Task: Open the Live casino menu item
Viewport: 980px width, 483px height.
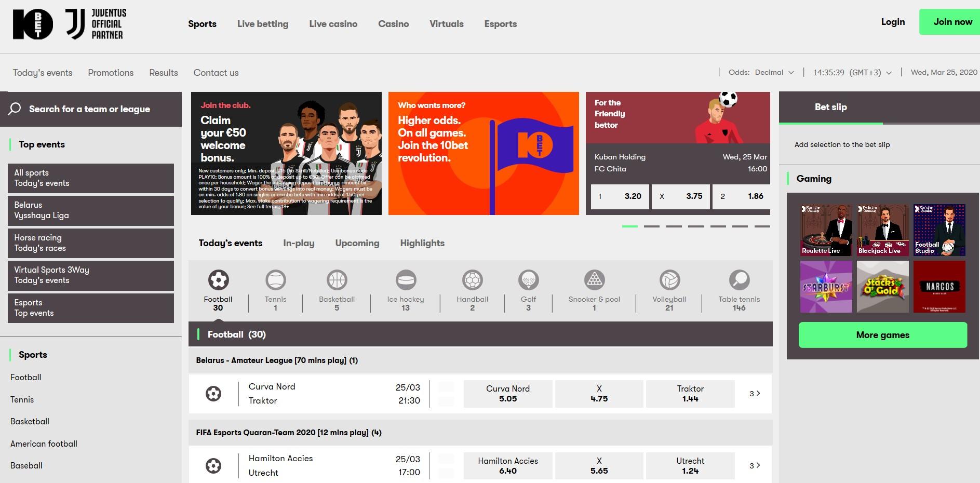Action: point(333,24)
